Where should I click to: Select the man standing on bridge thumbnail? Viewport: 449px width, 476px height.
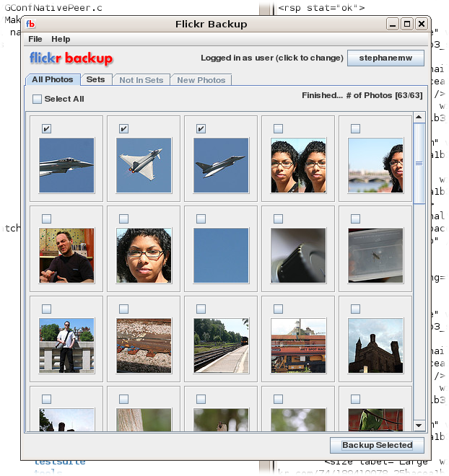click(66, 345)
